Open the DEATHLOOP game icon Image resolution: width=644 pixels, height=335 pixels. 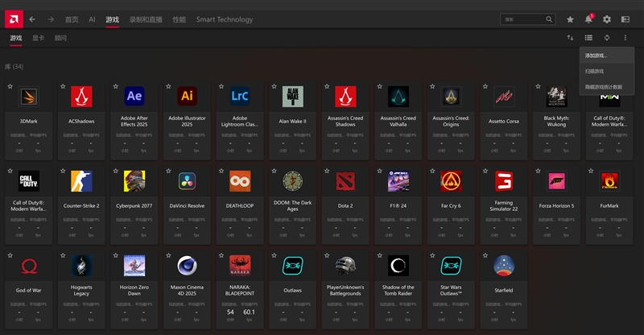(240, 181)
